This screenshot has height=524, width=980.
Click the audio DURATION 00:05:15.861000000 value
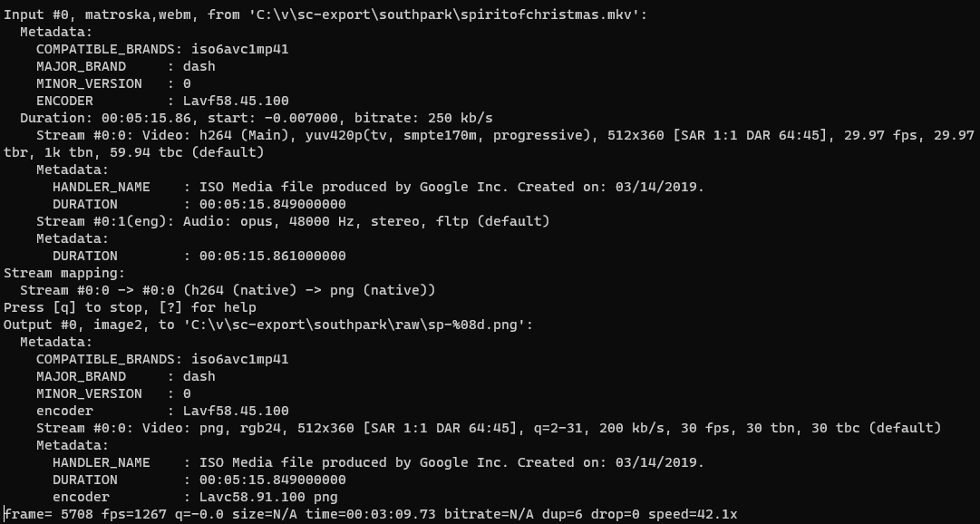tap(273, 256)
